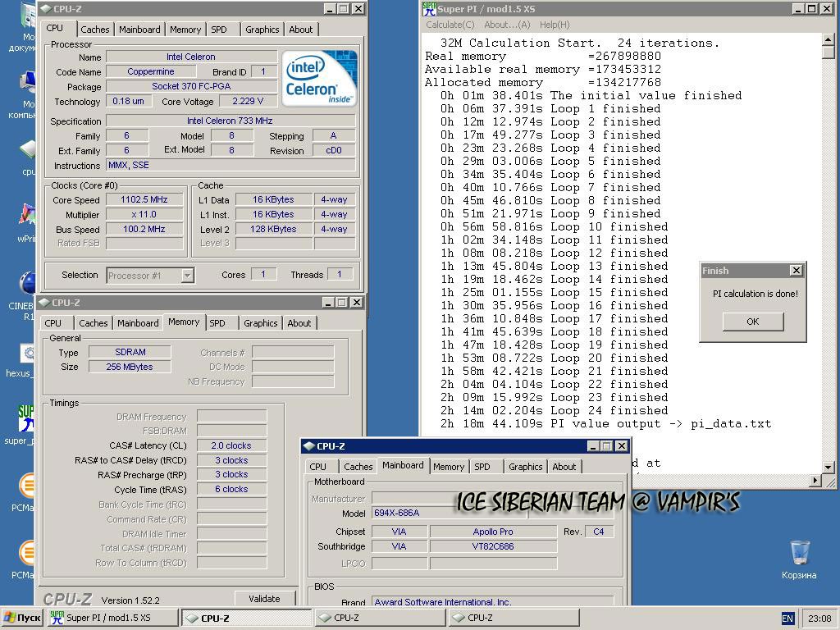Select the third CPU-Z taskbar button
Viewport: 840px width, 630px height.
click(x=514, y=618)
